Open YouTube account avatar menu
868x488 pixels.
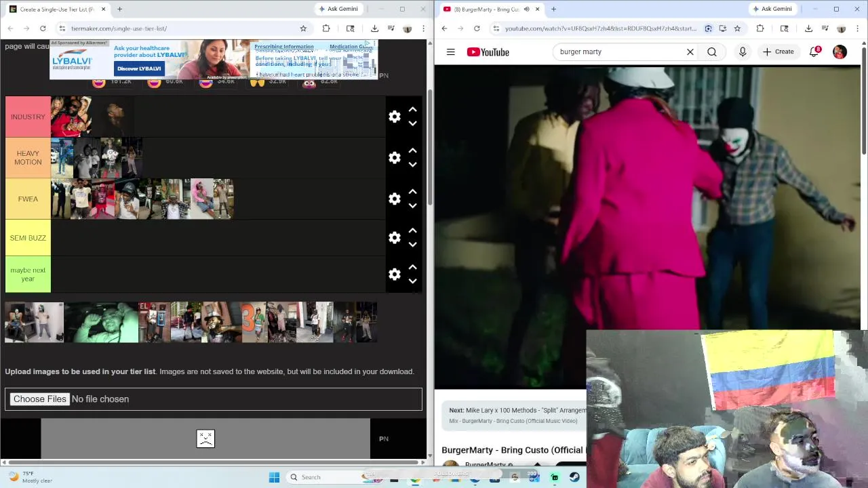tap(840, 52)
